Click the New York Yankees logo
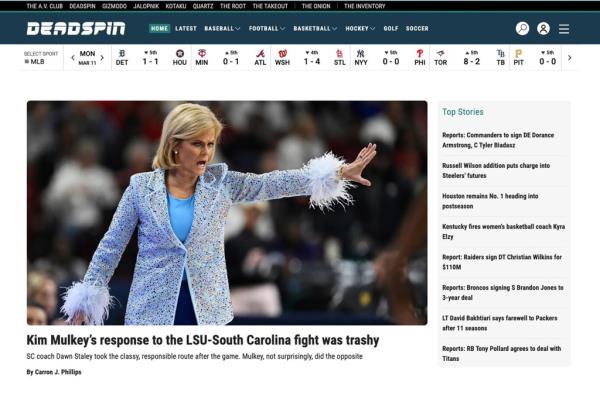600x399 pixels. tap(360, 54)
